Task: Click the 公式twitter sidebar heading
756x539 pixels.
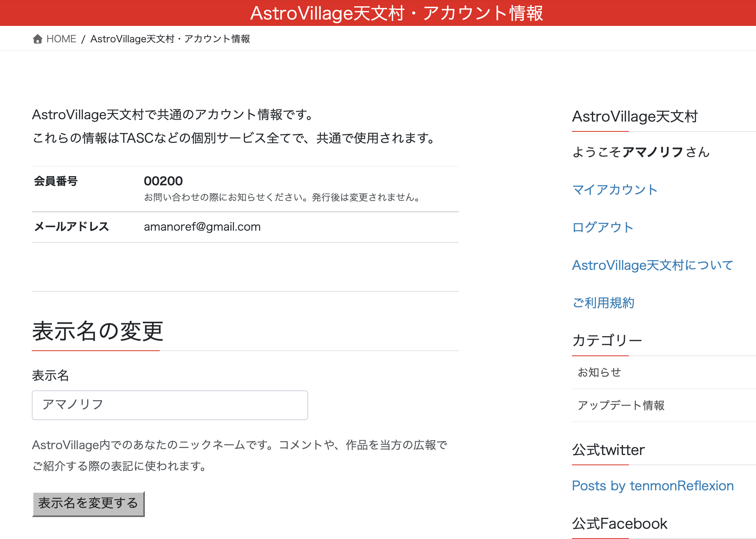Action: (608, 450)
